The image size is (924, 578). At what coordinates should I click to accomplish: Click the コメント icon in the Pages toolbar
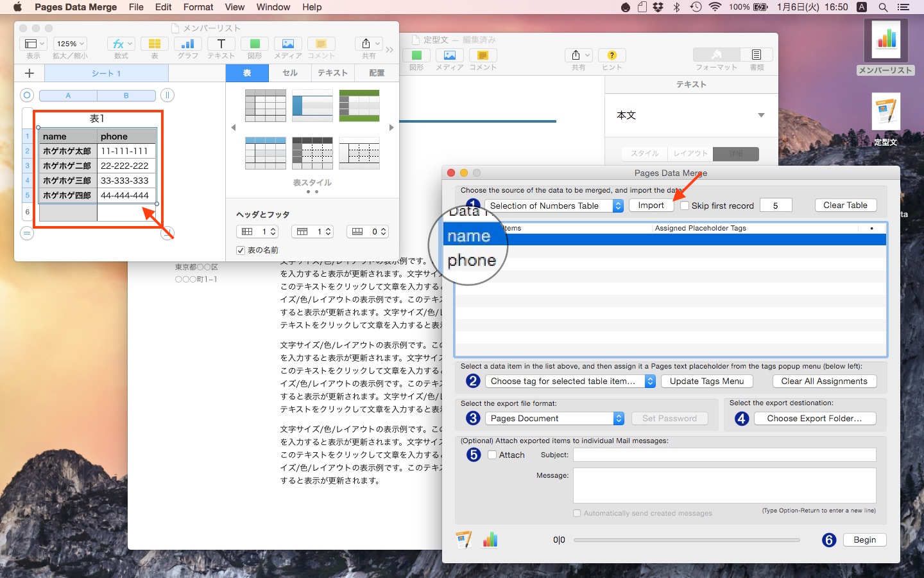pos(483,55)
